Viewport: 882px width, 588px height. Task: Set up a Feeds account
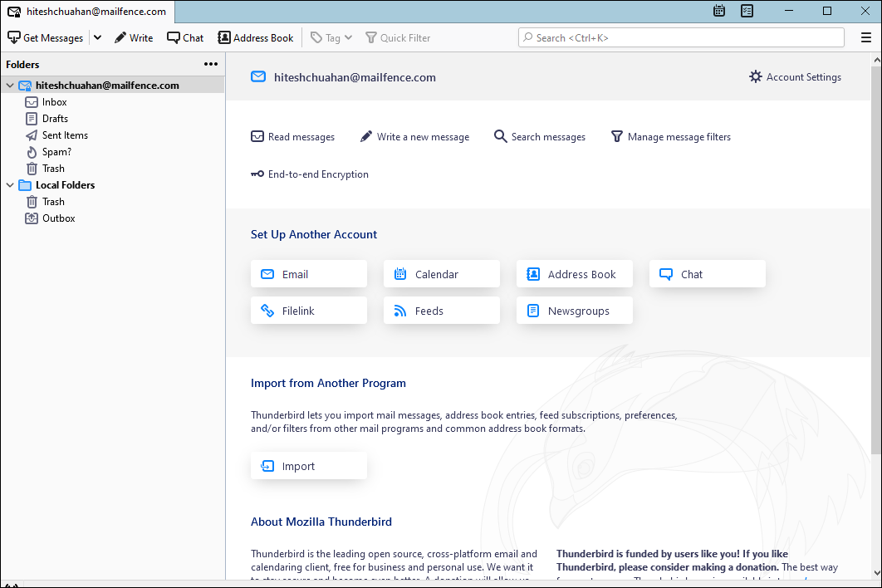click(442, 311)
